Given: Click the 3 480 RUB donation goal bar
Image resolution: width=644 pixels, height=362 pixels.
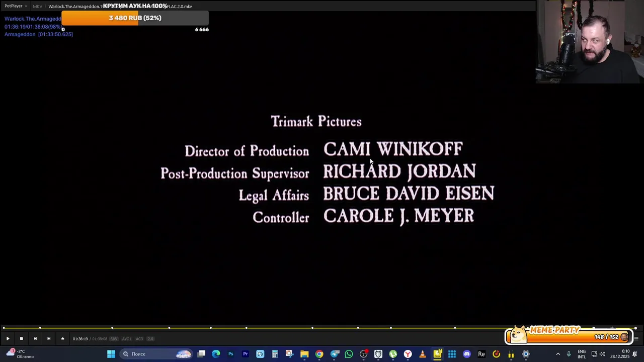Looking at the screenshot, I should 135,18.
